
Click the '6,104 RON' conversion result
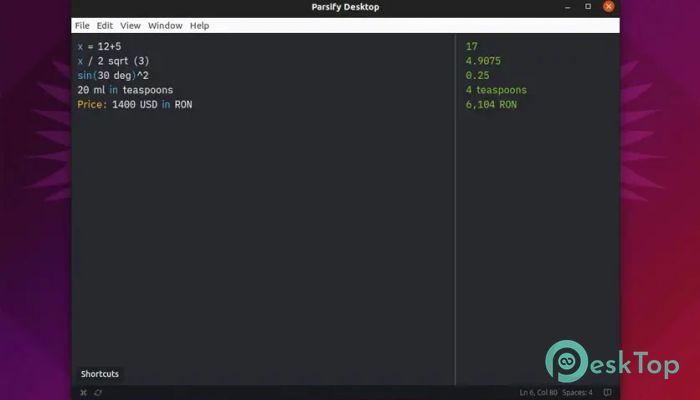click(491, 104)
